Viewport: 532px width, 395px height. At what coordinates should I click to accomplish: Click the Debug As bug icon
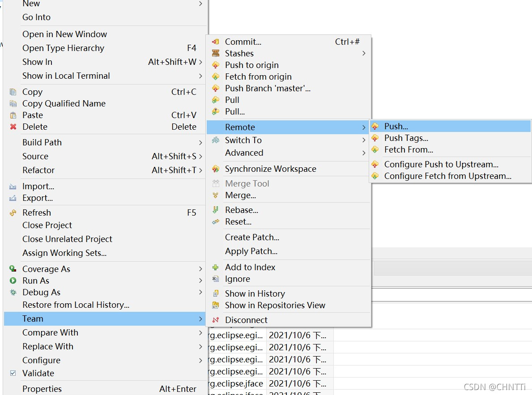tap(13, 292)
